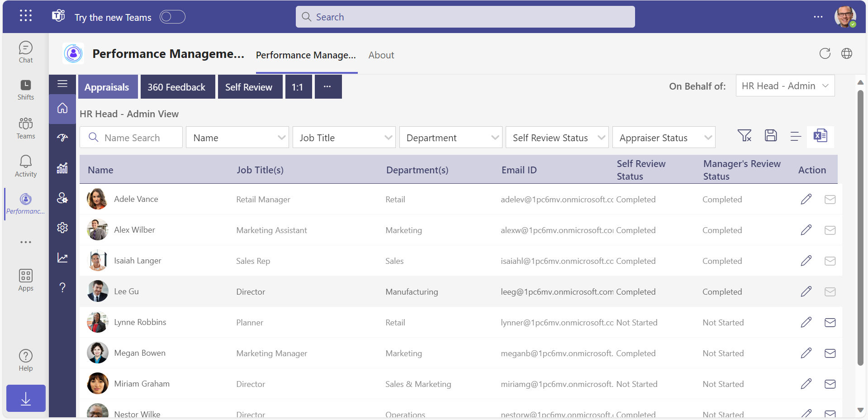Click the Name column header
This screenshot has height=420, width=868.
(100, 170)
